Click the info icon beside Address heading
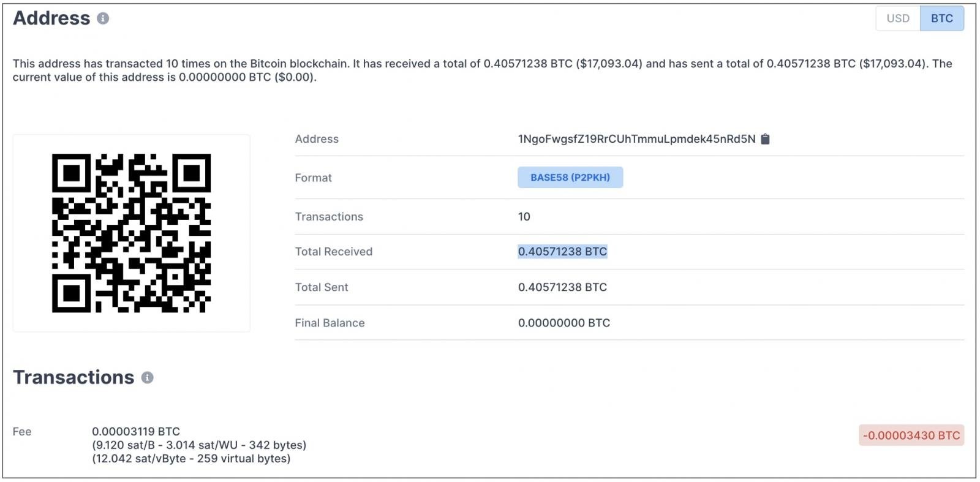The height and width of the screenshot is (482, 980). pyautogui.click(x=103, y=18)
